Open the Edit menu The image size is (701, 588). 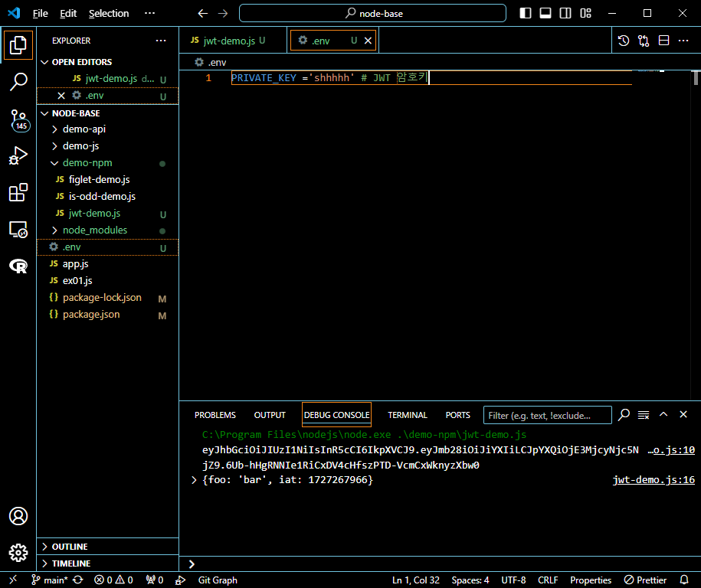(x=68, y=14)
